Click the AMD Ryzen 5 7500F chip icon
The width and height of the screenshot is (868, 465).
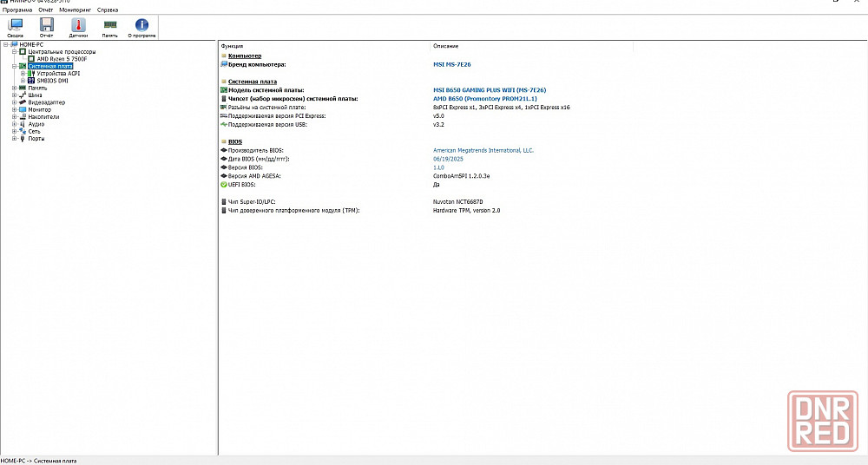(x=31, y=59)
